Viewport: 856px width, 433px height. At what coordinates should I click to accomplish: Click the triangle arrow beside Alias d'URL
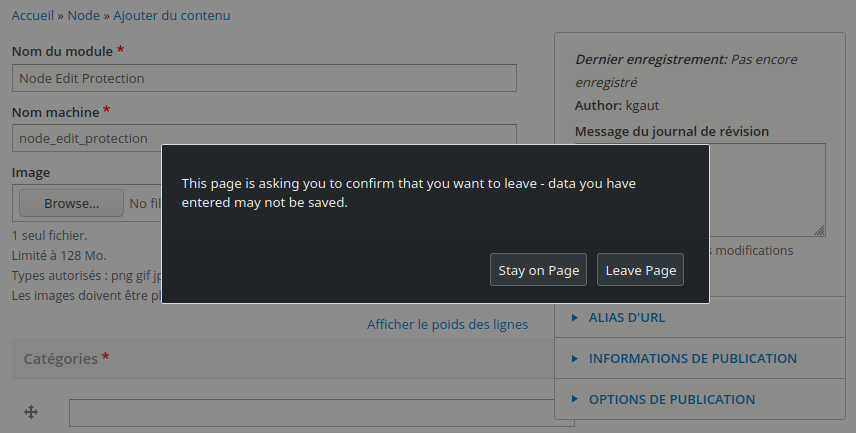575,318
